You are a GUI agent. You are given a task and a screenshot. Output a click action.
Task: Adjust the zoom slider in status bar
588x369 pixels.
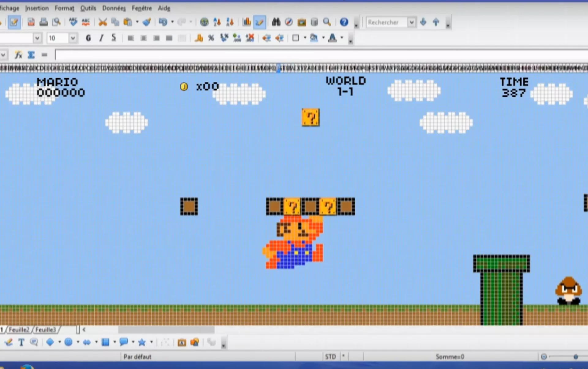(576, 357)
